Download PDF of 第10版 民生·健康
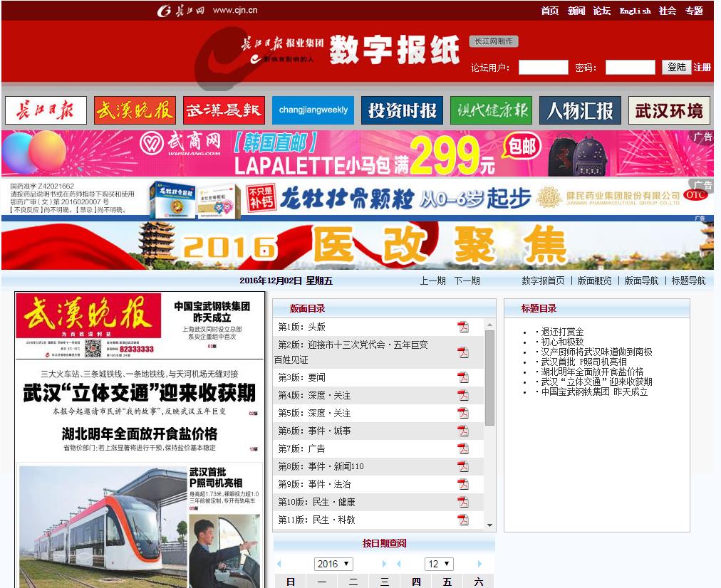721x588 pixels. click(x=463, y=502)
